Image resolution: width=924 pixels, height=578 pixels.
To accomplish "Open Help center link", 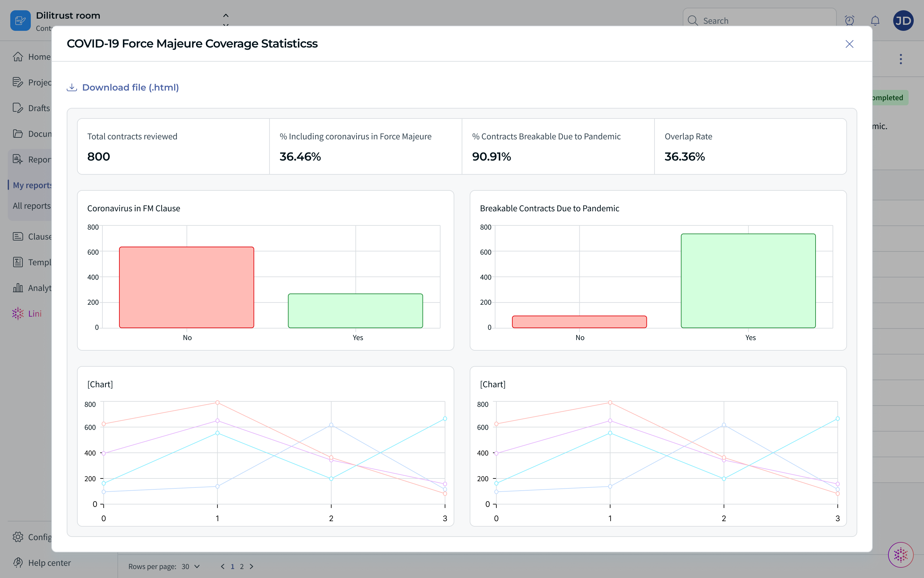I will click(42, 563).
